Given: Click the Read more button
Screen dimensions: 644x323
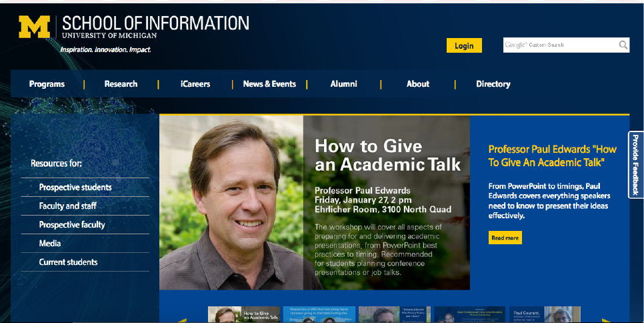Looking at the screenshot, I should 505,238.
